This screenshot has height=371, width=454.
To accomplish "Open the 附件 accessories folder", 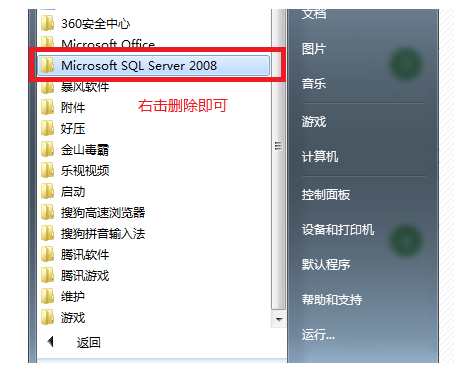I will [x=73, y=107].
